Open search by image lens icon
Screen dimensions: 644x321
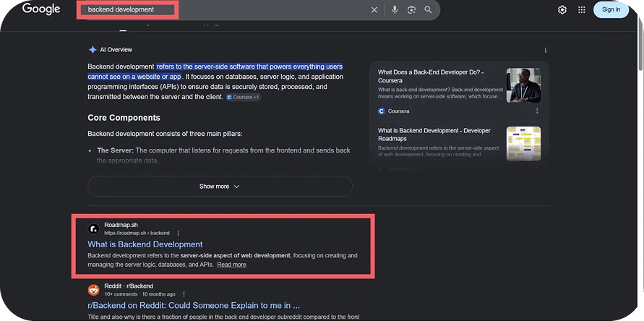[x=411, y=9]
